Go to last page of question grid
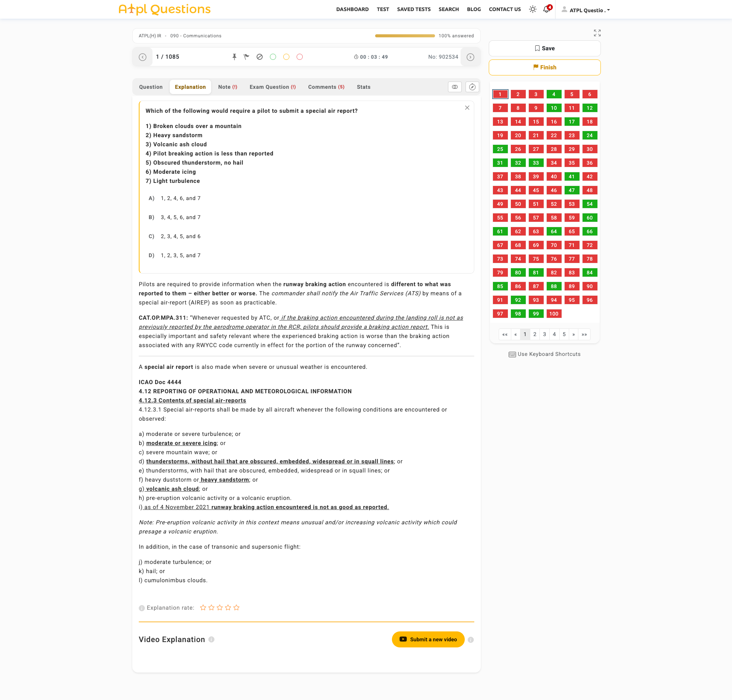The width and height of the screenshot is (732, 700). 584,334
